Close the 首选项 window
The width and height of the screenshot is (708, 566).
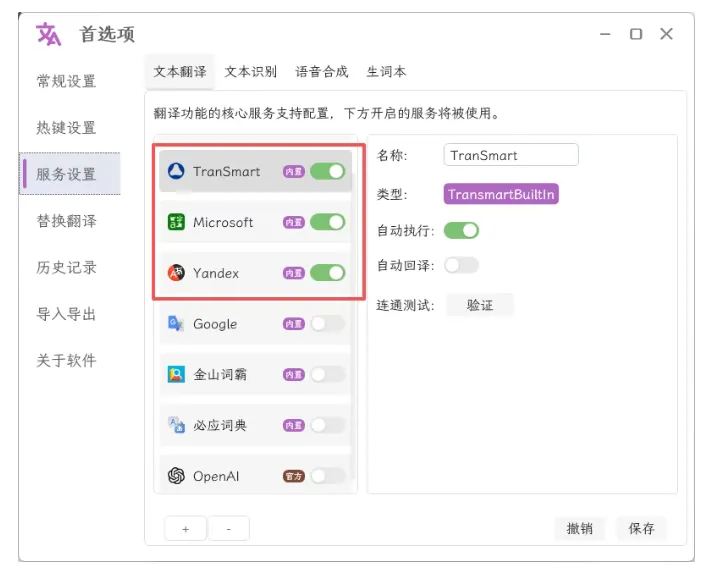(x=666, y=34)
